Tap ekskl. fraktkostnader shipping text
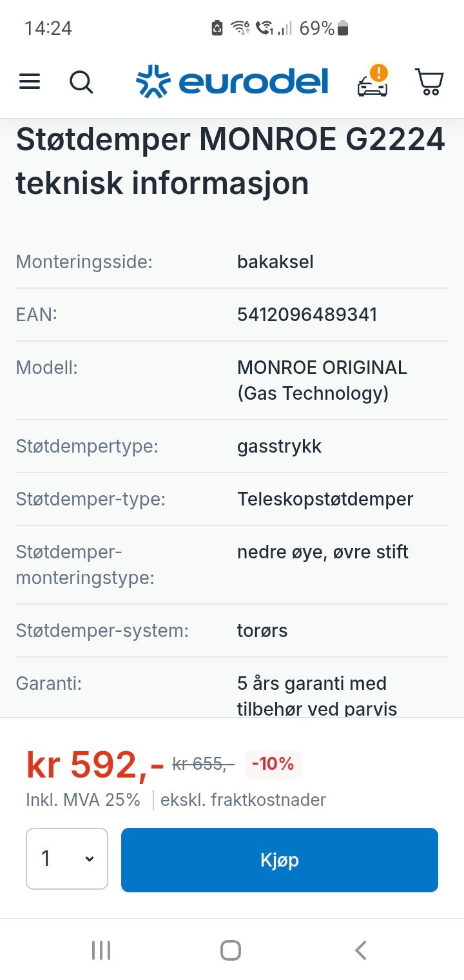 click(243, 800)
